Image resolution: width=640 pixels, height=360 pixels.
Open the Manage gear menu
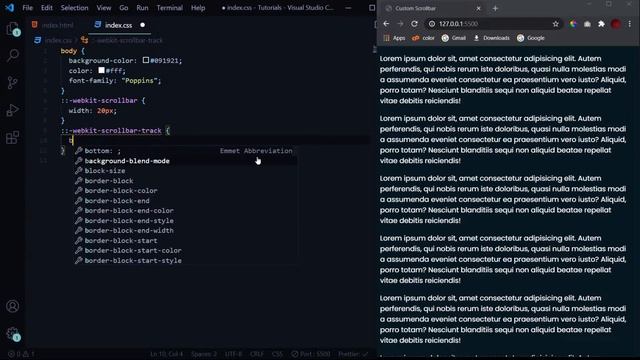click(13, 334)
